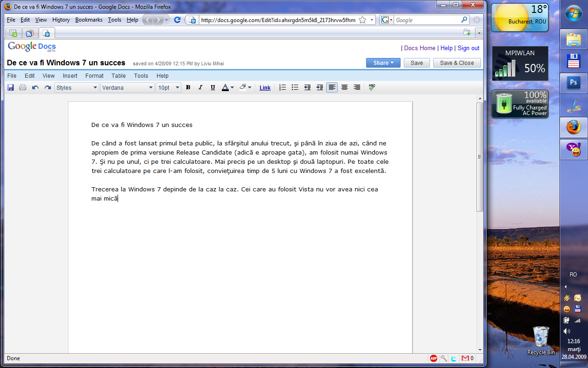Screen dimensions: 588x368
Task: Open the Share dropdown button
Action: [383, 63]
